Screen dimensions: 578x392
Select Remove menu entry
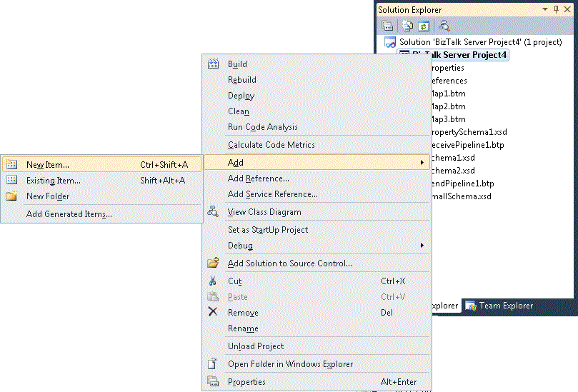click(x=317, y=313)
